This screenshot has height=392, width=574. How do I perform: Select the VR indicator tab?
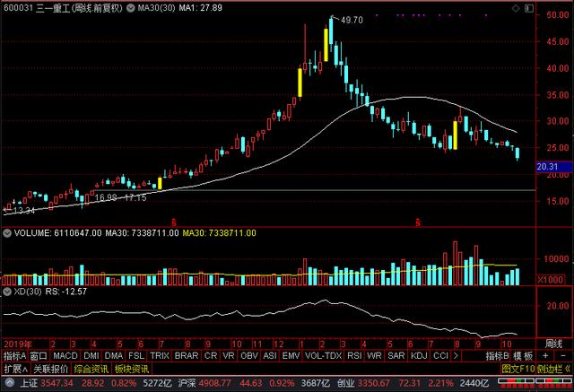click(229, 356)
